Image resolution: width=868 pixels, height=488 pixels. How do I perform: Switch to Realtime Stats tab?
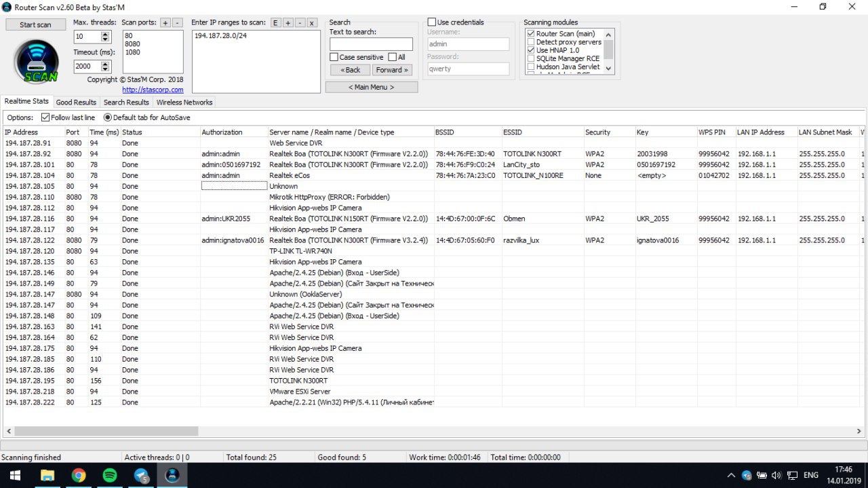pos(26,101)
